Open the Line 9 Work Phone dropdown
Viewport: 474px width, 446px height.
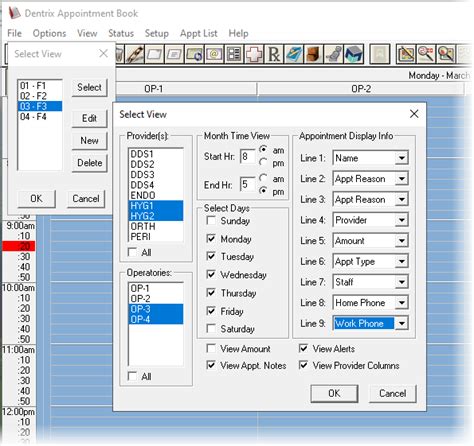click(x=402, y=323)
